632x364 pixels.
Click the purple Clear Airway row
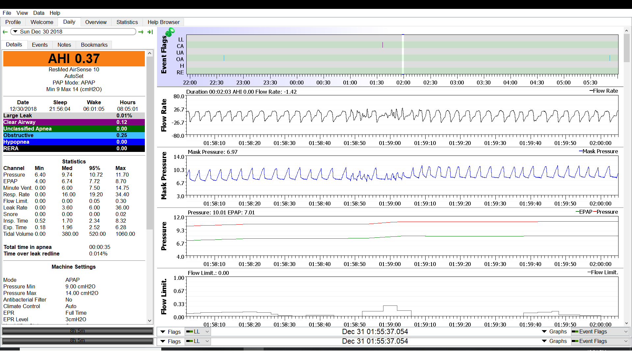click(74, 122)
